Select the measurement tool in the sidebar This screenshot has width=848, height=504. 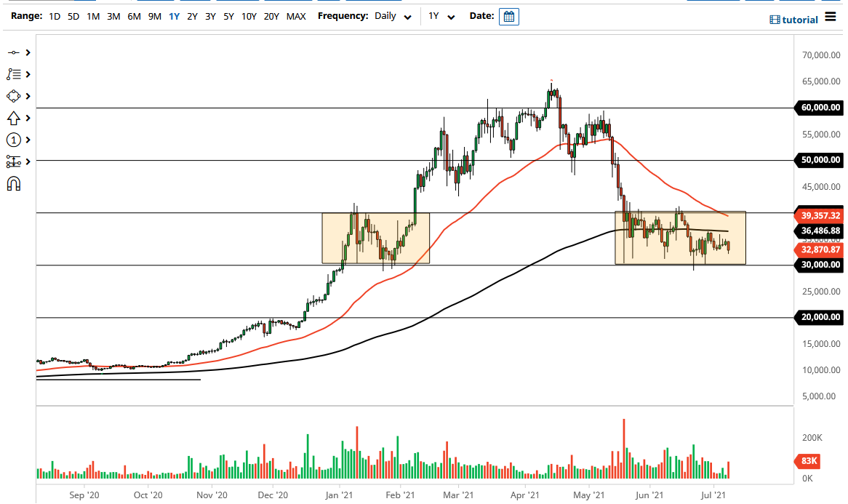point(15,161)
